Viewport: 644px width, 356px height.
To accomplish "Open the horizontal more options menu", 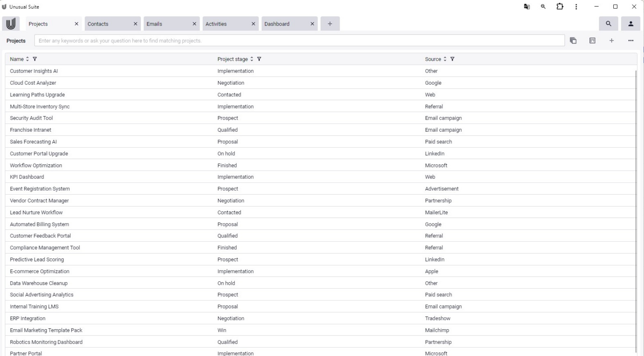I will 631,41.
